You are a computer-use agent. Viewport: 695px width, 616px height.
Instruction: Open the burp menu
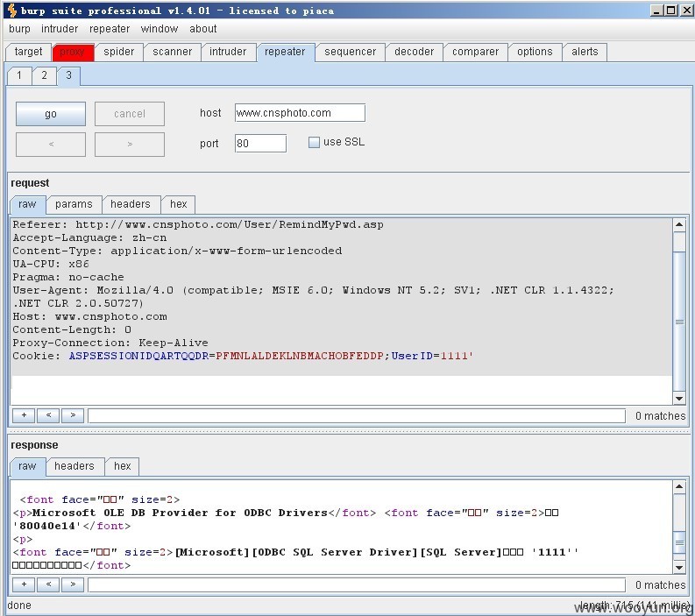click(19, 29)
